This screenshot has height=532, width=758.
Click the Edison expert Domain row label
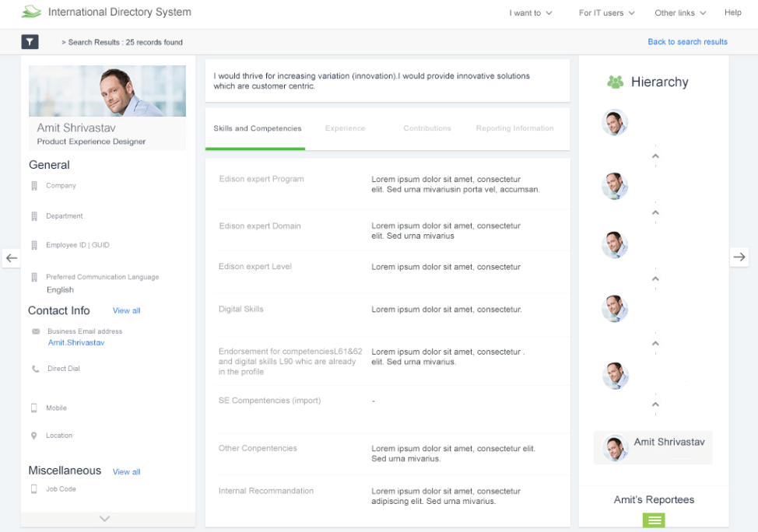[x=260, y=226]
